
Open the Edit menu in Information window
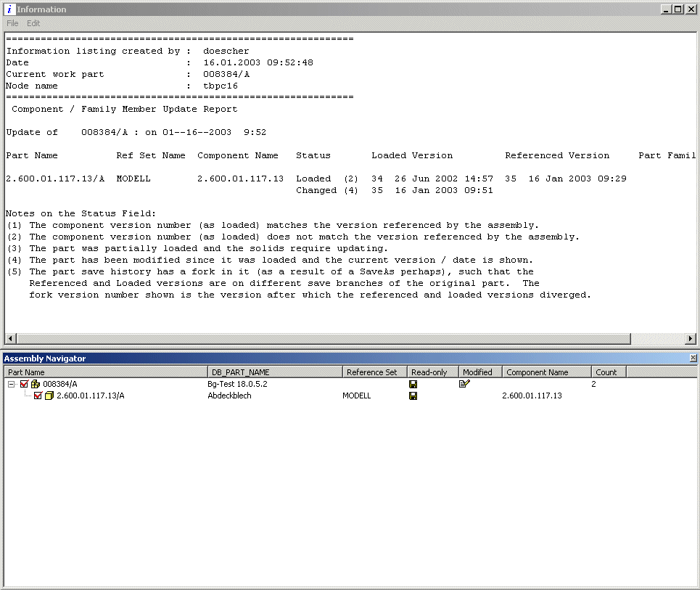(x=33, y=23)
